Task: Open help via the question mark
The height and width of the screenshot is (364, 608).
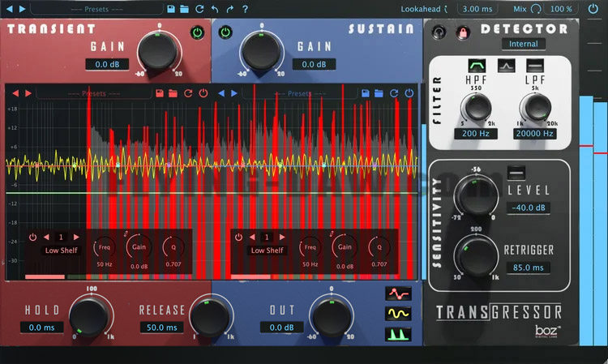Action: 245,9
